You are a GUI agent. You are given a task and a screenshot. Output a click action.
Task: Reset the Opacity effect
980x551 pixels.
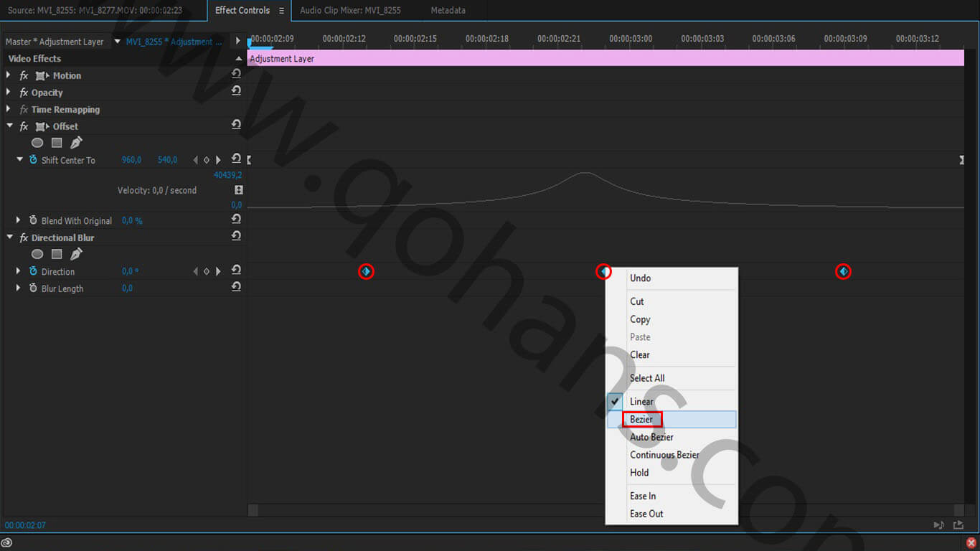(237, 91)
